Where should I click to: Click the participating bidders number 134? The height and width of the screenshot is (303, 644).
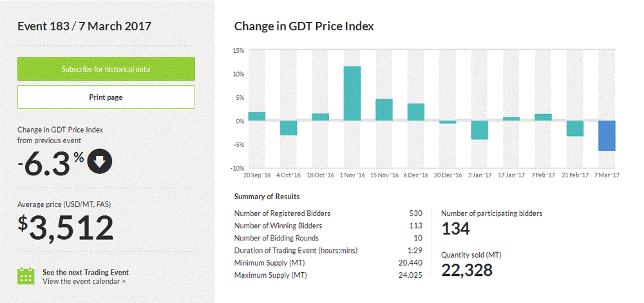pyautogui.click(x=456, y=228)
